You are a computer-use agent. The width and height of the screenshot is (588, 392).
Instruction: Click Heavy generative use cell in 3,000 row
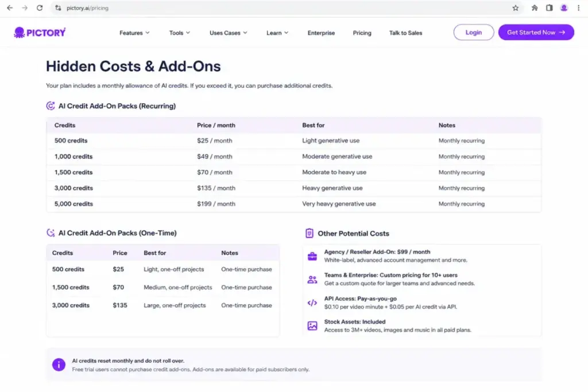[x=332, y=188]
